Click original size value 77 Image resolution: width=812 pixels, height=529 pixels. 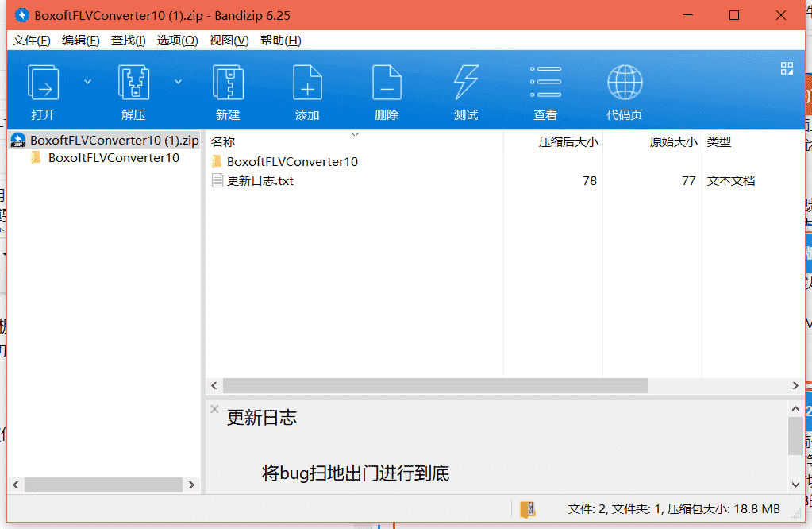[x=688, y=181]
